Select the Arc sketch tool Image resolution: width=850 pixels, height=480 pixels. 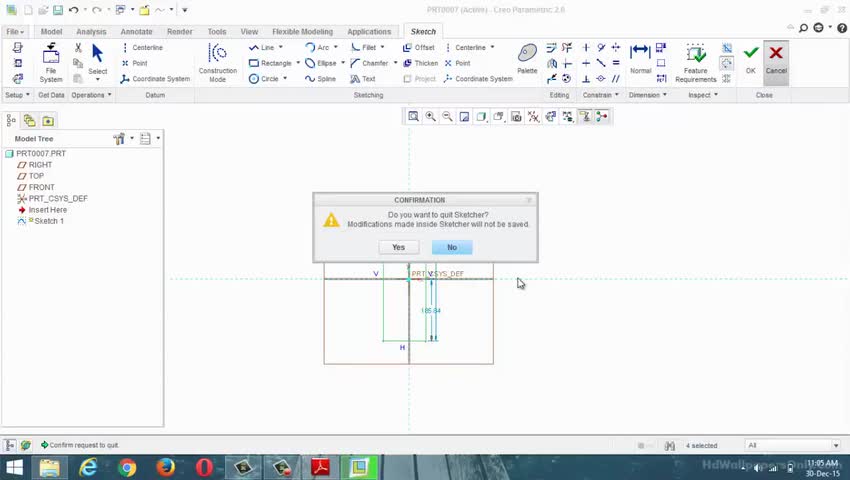point(317,48)
